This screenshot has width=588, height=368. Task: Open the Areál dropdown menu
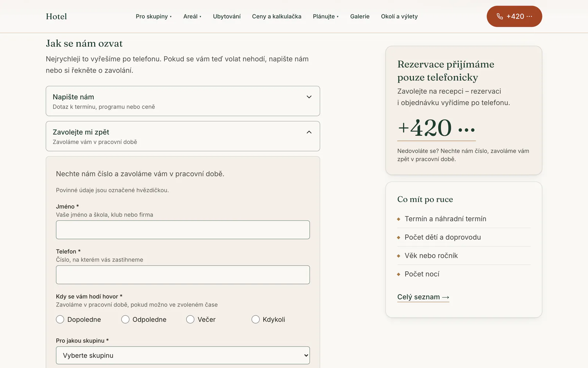click(x=192, y=16)
